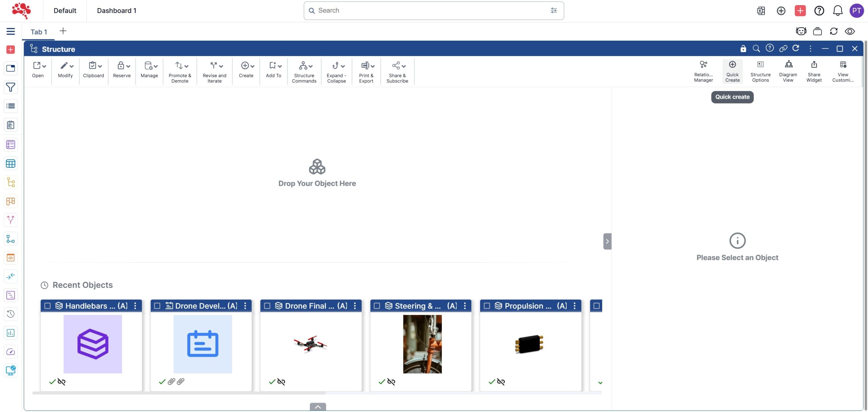Tick the Propulsion card checkbox
Screen dimensions: 868x412
[487, 306]
